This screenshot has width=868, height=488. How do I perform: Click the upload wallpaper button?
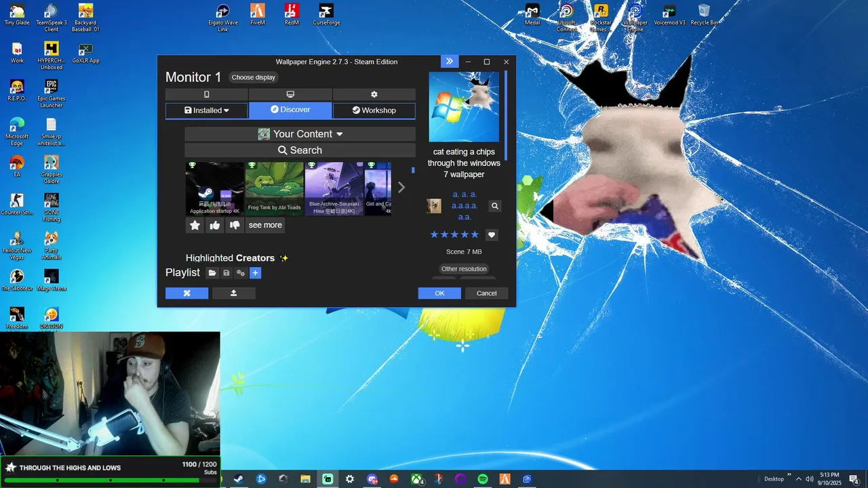tap(234, 293)
